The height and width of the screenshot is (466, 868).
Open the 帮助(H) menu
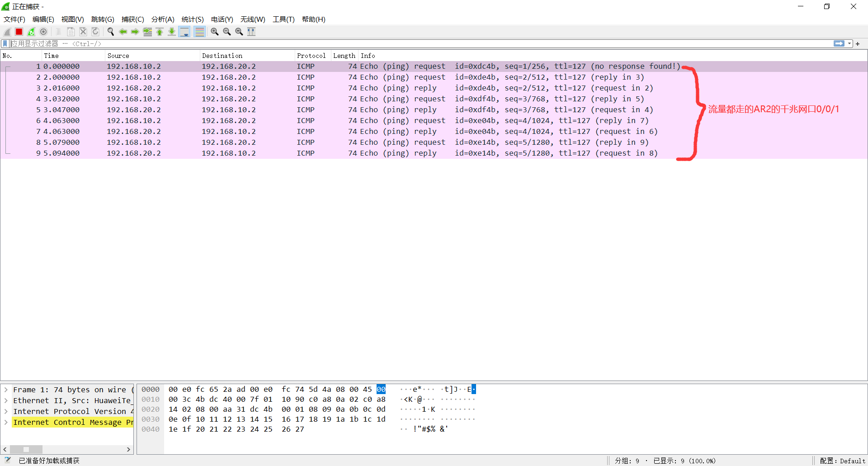[314, 19]
